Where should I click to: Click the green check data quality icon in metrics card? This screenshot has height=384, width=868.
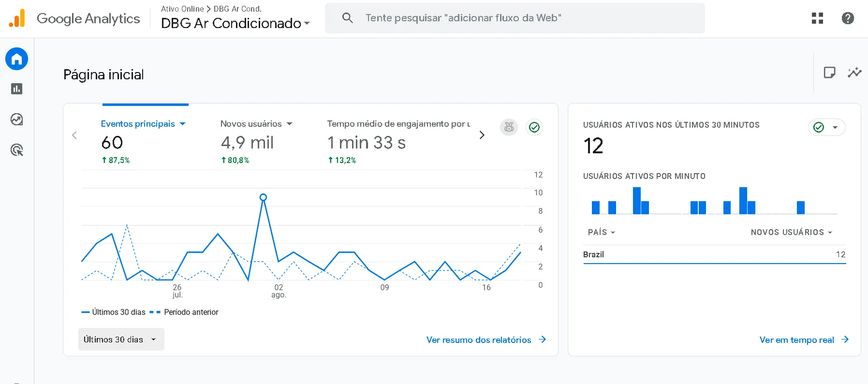point(534,127)
